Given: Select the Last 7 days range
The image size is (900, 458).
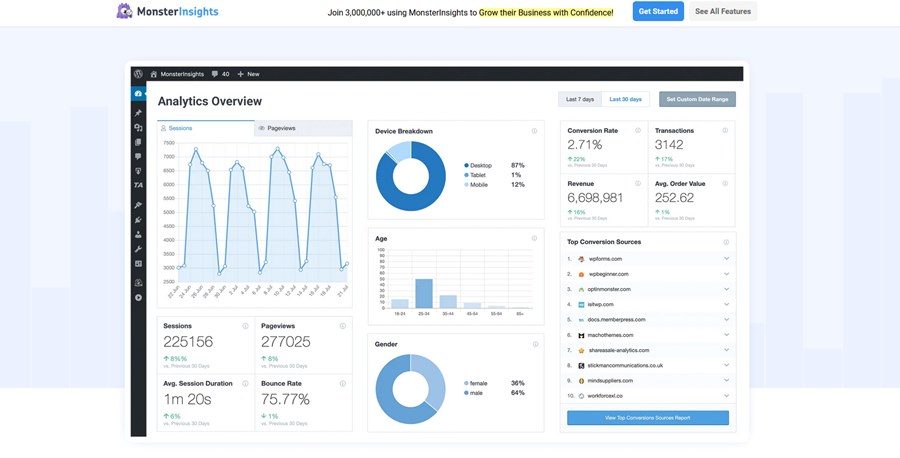Looking at the screenshot, I should [580, 99].
